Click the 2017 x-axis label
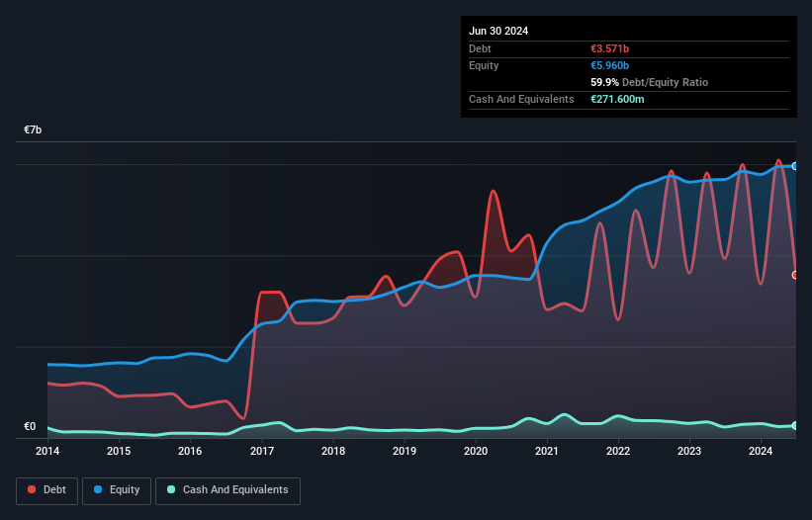 [262, 451]
